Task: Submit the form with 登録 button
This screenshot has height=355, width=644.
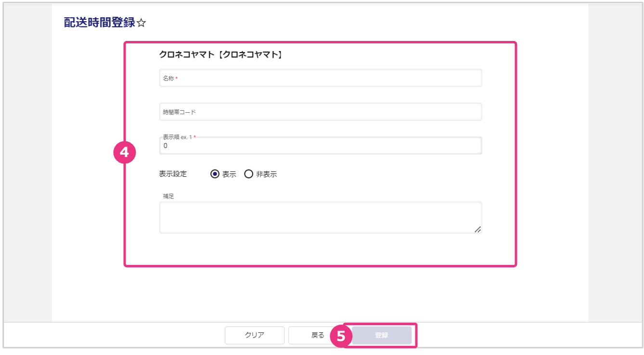Action: tap(382, 335)
